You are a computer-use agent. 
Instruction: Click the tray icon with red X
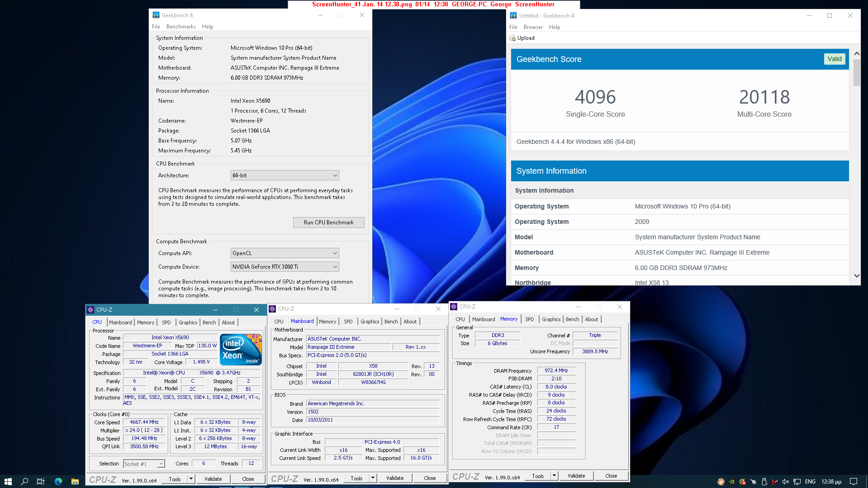742,482
